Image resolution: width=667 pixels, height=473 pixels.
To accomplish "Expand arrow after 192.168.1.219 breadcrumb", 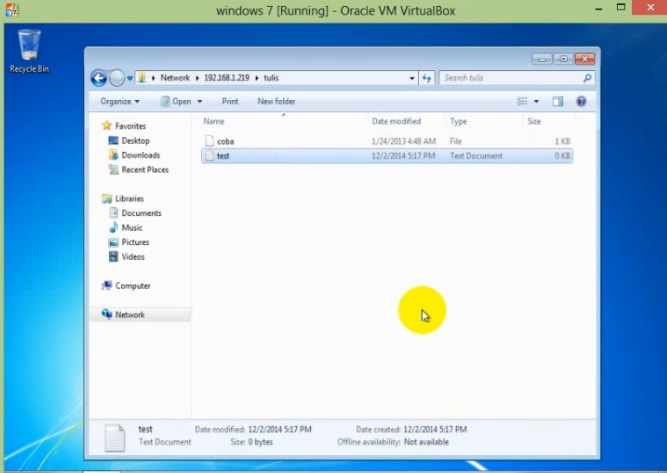I will (257, 78).
